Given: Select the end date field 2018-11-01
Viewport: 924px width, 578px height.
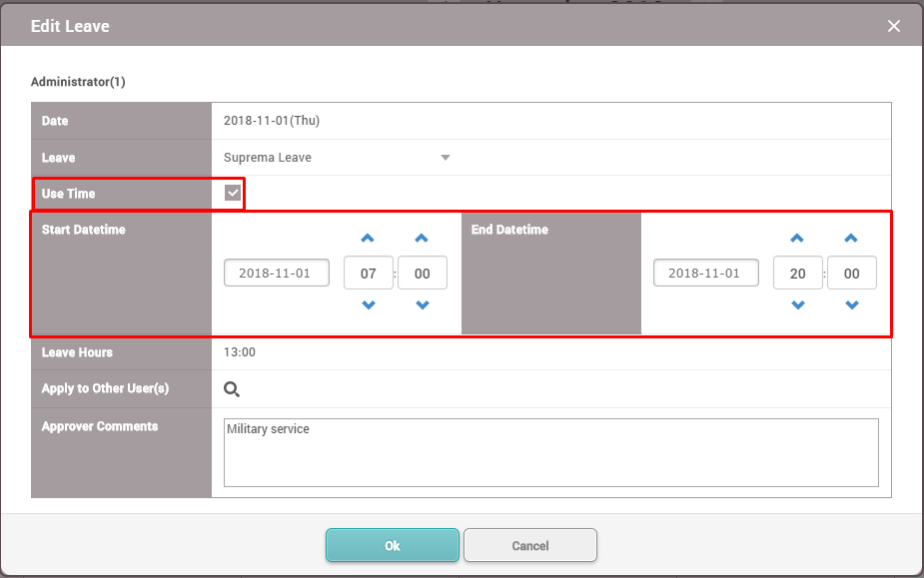Looking at the screenshot, I should 706,273.
